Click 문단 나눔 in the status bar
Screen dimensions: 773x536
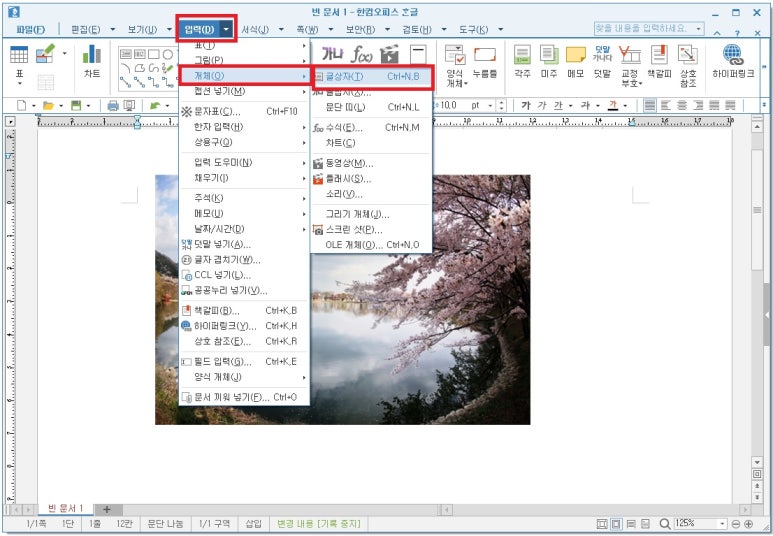click(165, 524)
